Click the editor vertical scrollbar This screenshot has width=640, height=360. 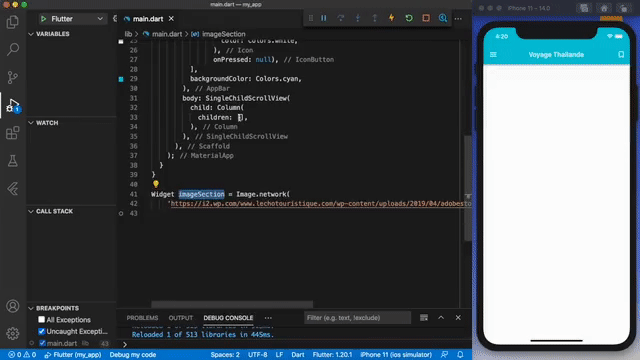[468, 188]
